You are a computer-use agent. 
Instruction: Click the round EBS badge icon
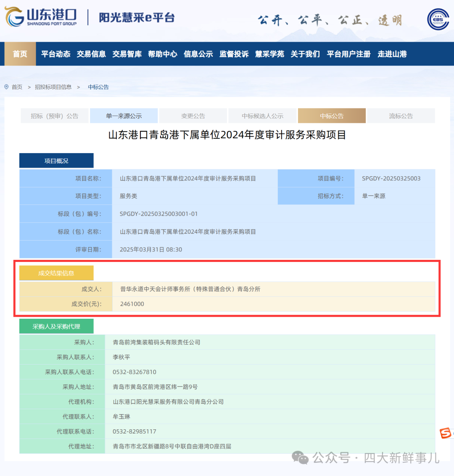[438, 19]
